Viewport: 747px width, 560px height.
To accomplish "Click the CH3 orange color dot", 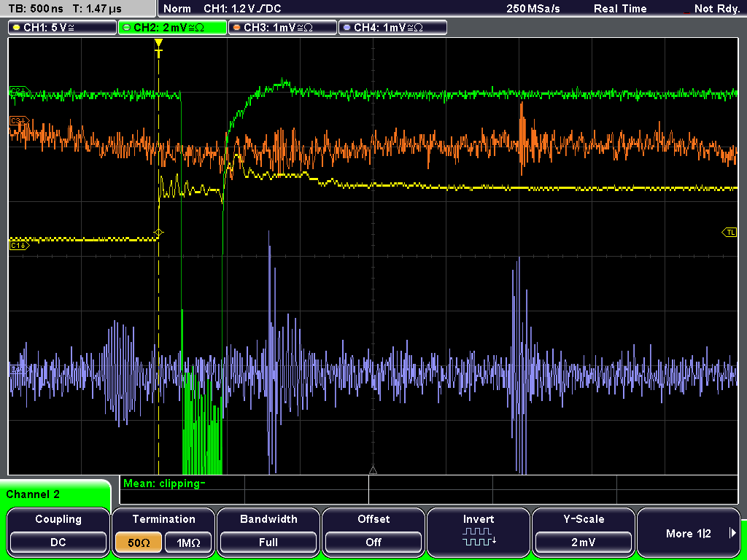I will point(237,28).
